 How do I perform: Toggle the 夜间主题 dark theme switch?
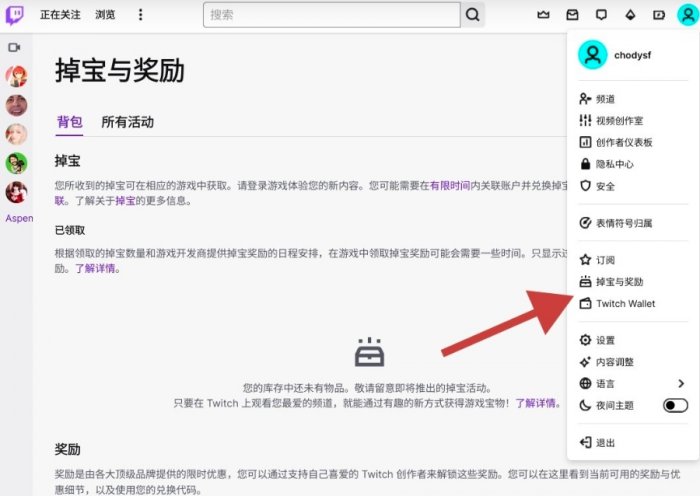click(675, 405)
